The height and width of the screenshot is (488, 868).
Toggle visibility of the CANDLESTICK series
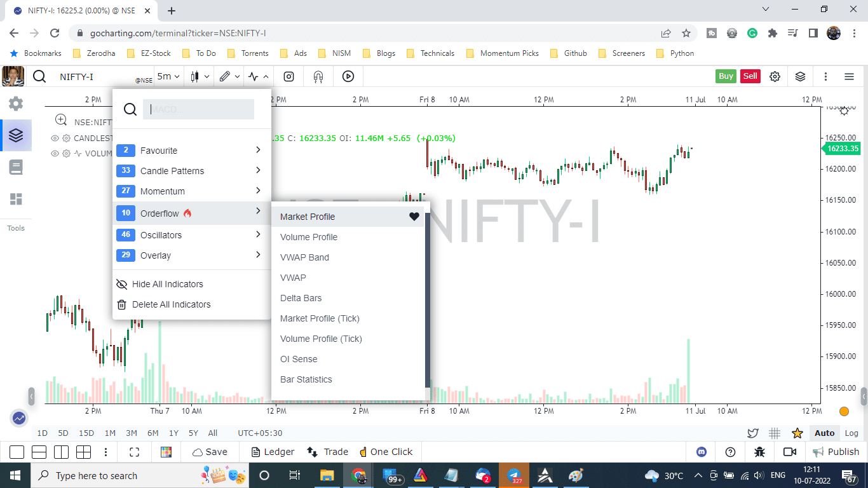tap(55, 138)
